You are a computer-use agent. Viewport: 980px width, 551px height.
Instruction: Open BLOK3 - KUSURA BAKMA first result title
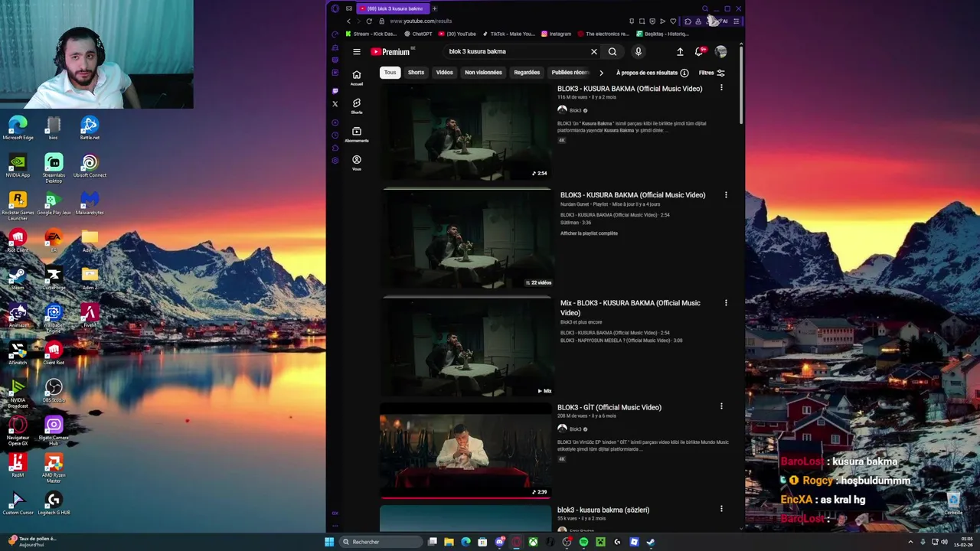tap(629, 89)
